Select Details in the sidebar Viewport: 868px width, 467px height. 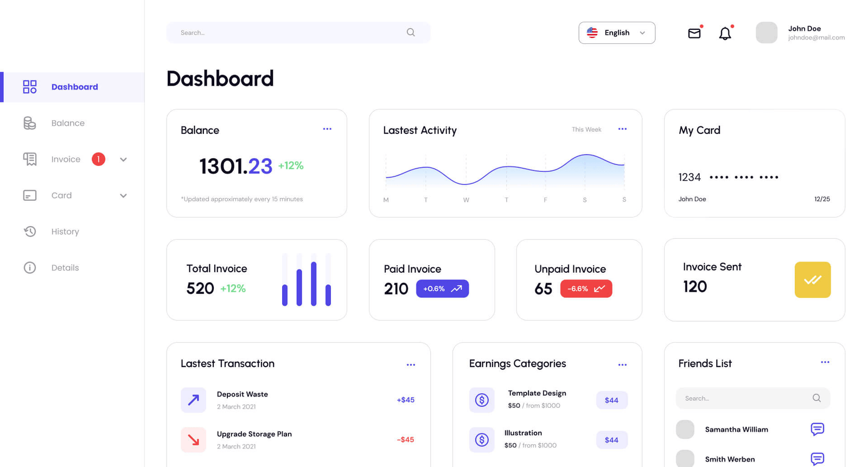click(x=65, y=267)
